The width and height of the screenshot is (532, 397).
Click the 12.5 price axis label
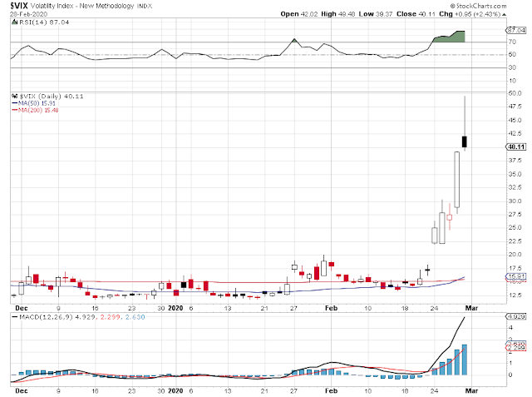pos(515,295)
